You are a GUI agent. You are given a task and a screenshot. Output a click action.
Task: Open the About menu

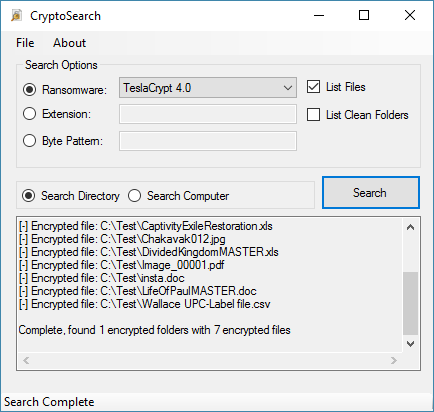(69, 43)
